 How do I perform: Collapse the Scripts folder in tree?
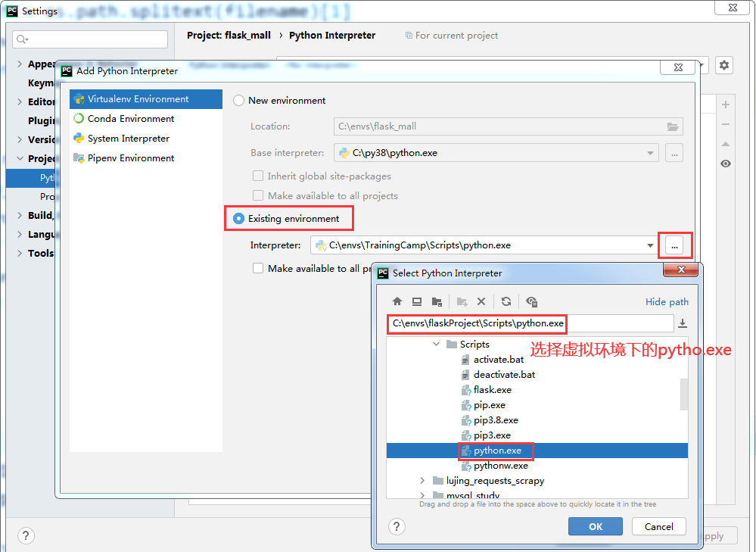click(x=437, y=344)
